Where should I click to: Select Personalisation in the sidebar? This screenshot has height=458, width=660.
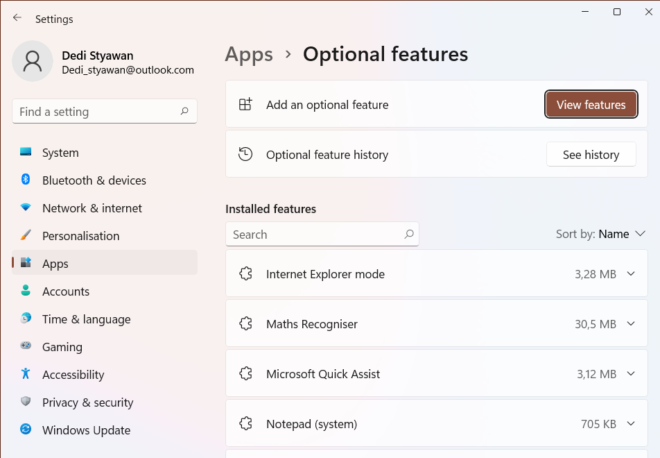105,236
